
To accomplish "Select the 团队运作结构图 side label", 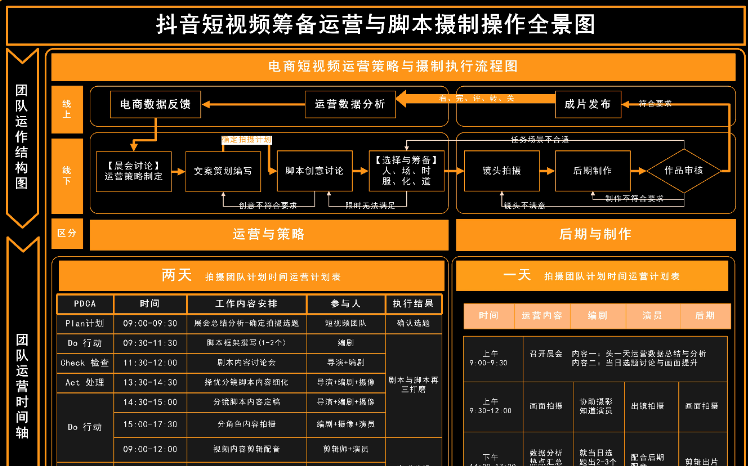I will 21,137.
